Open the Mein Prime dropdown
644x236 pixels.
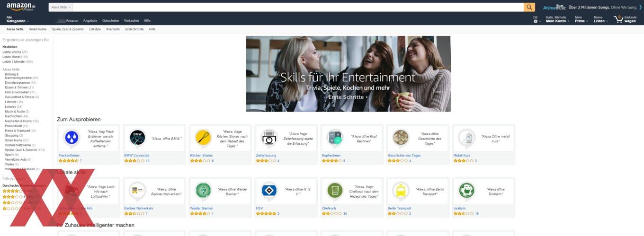[581, 19]
